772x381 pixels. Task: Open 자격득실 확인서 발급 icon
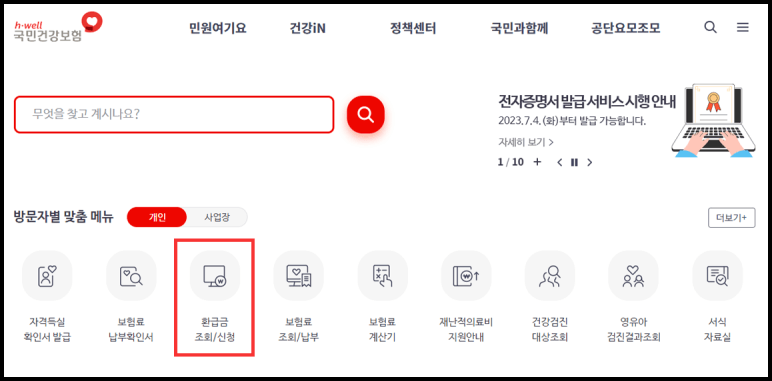tap(47, 275)
